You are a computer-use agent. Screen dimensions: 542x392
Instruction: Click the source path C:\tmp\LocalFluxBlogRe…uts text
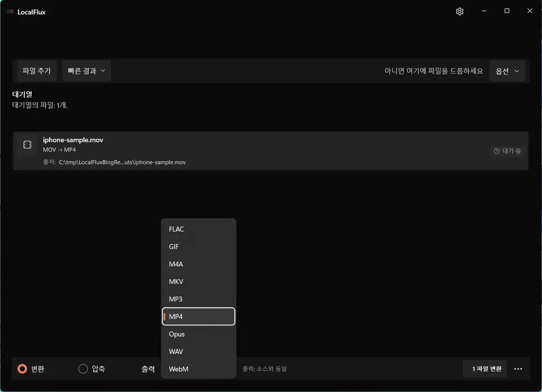pos(122,162)
